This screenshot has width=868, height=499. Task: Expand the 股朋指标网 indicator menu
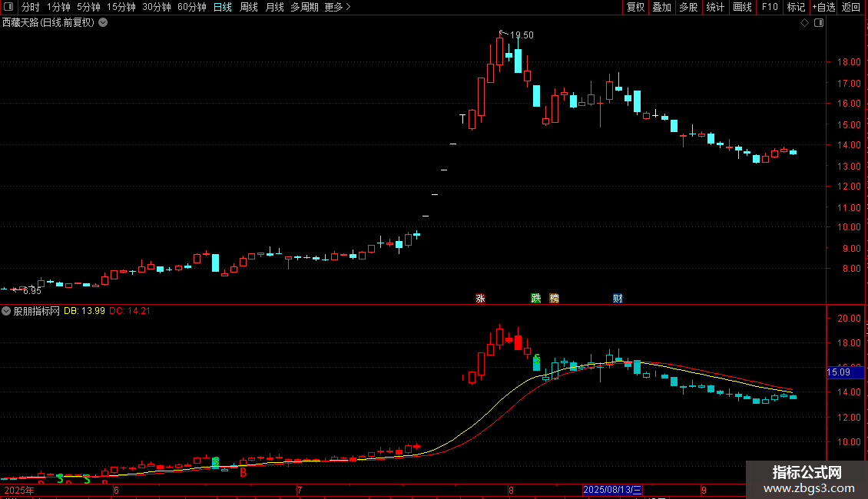pyautogui.click(x=6, y=311)
